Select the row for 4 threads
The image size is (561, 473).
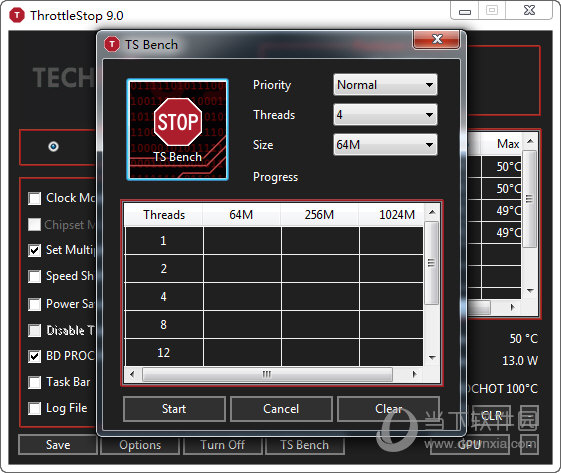(274, 297)
